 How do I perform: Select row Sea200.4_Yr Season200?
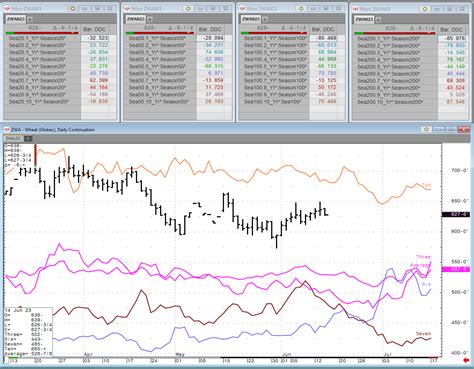395,60
